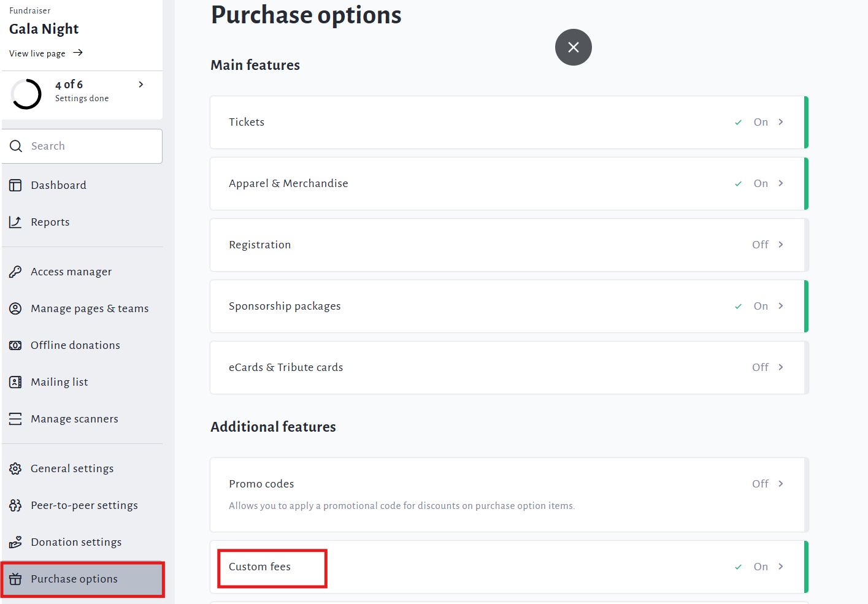Expand Sponsorship packages with chevron arrow
Image resolution: width=868 pixels, height=604 pixels.
pos(781,306)
